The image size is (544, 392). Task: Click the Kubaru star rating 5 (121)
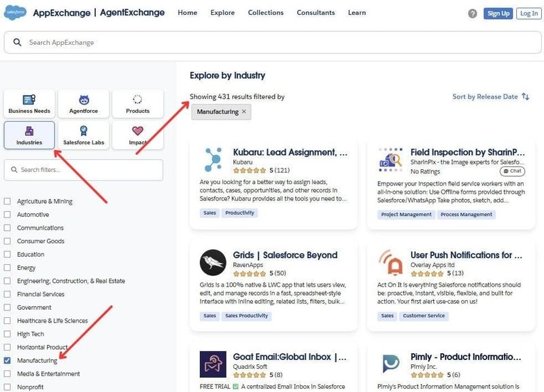point(261,170)
